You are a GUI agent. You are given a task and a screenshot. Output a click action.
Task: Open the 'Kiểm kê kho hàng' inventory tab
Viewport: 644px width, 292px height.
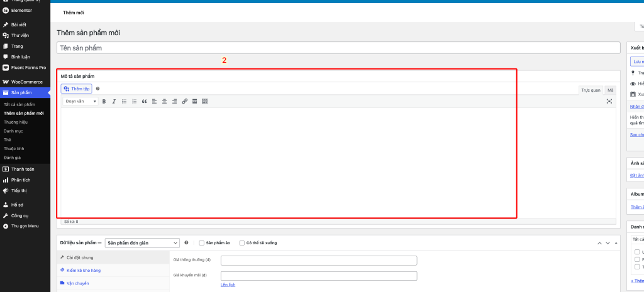point(84,270)
